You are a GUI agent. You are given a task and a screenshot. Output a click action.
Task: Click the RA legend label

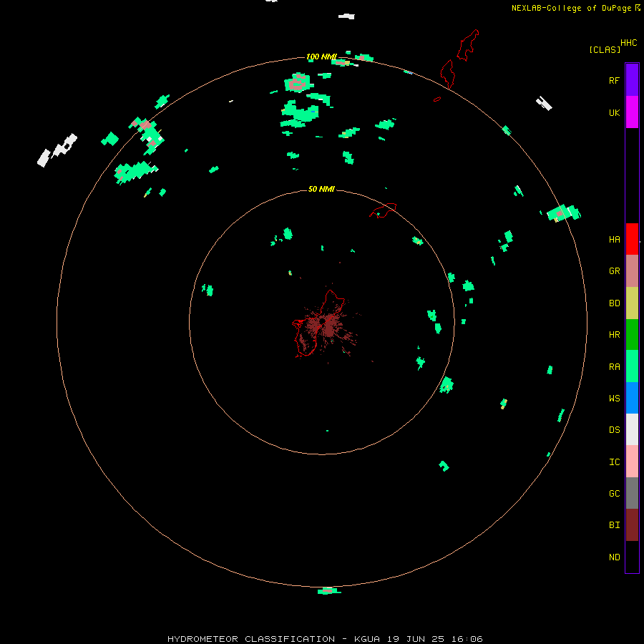pyautogui.click(x=614, y=366)
